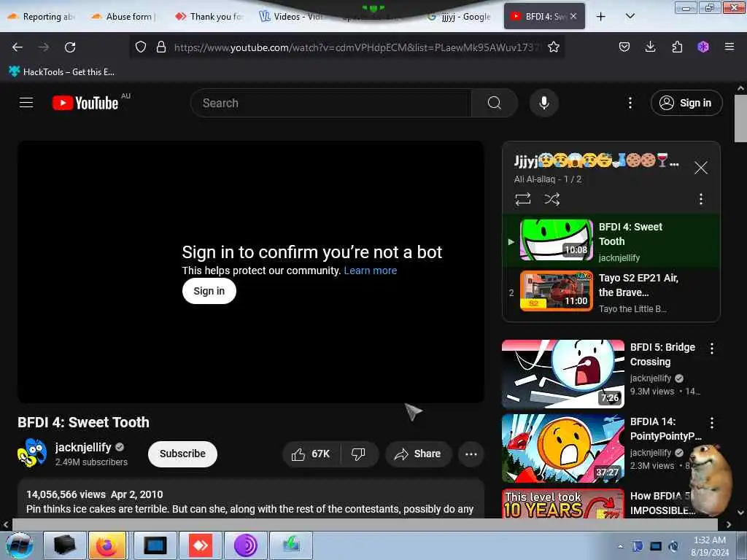747x560 pixels.
Task: Open the Firefox hamburger application menu
Action: (729, 47)
